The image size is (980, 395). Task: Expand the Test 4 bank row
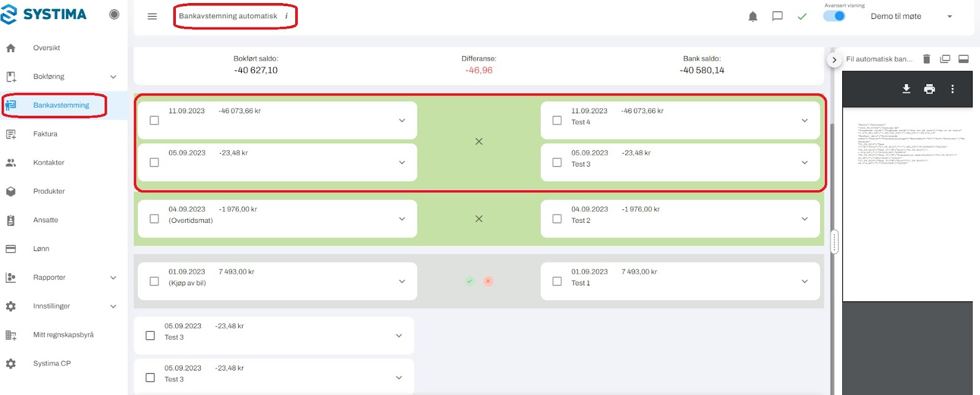pyautogui.click(x=804, y=121)
